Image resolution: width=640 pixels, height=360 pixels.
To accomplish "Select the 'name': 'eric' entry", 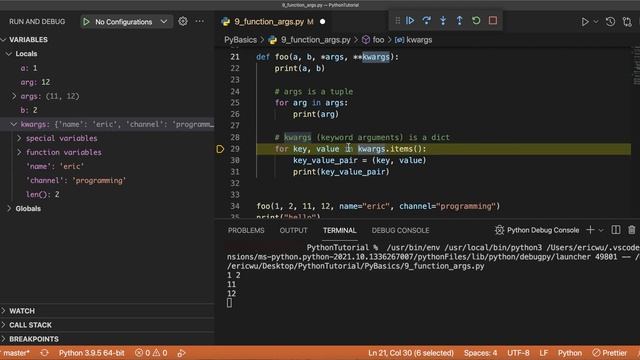I will point(55,166).
